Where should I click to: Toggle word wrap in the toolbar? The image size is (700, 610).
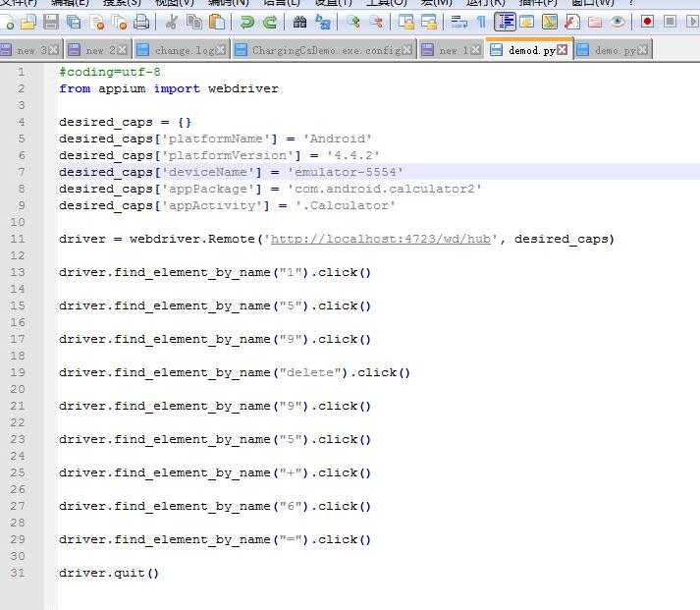458,22
